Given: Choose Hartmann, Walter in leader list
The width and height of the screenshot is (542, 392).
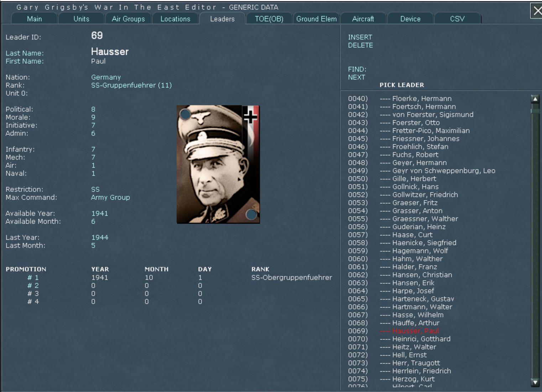Looking at the screenshot, I should click(416, 307).
